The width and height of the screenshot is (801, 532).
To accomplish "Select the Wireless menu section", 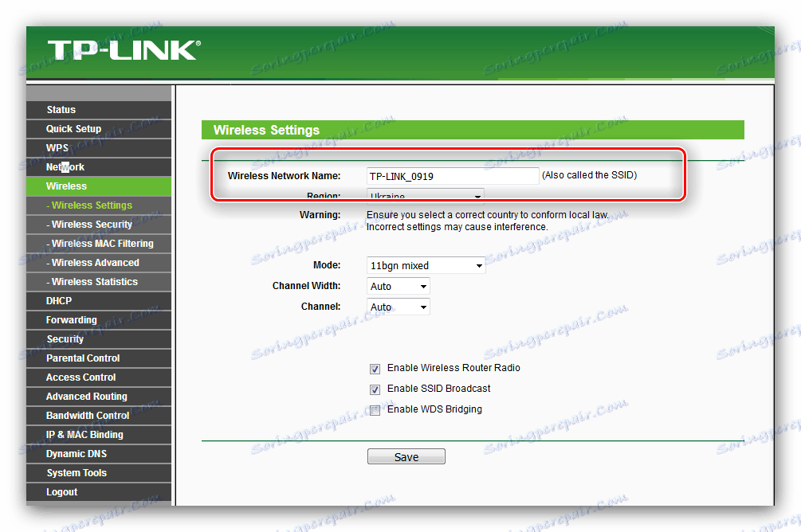I will click(99, 186).
